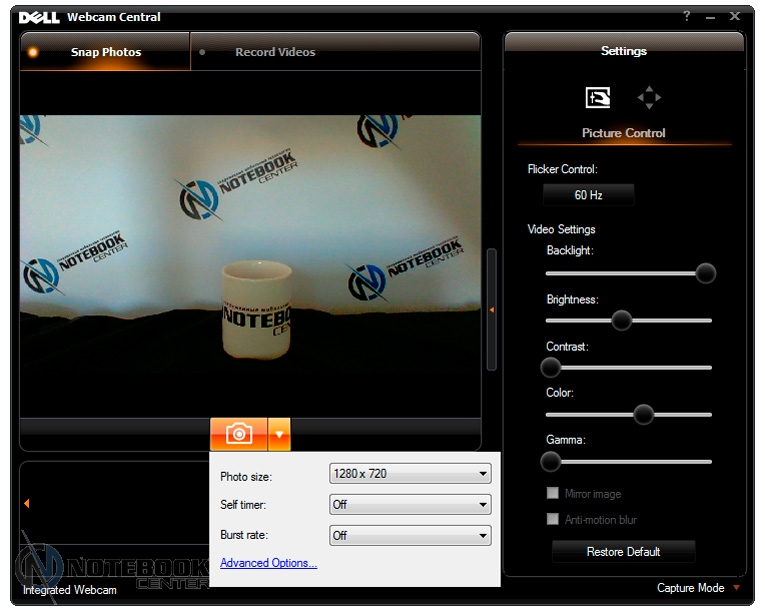Collapse the Settings panel using orange arrow
The image size is (765, 615).
pos(492,310)
